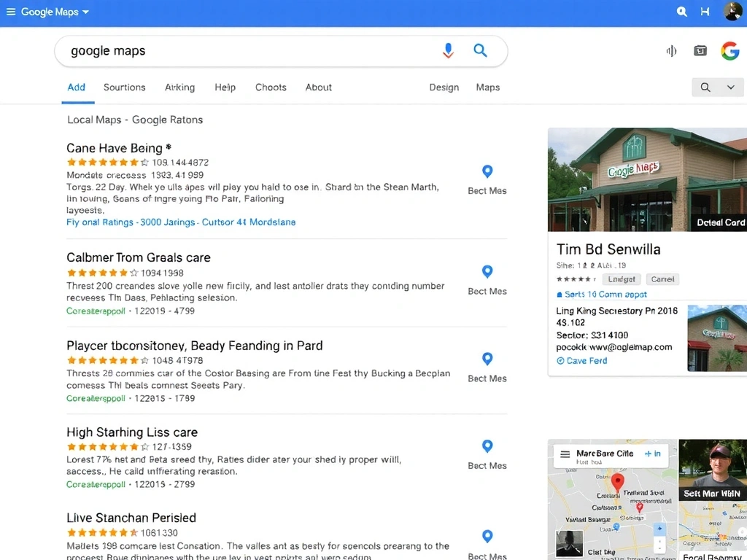Click the search icon in the blue top bar
This screenshot has width=747, height=560.
pos(681,12)
